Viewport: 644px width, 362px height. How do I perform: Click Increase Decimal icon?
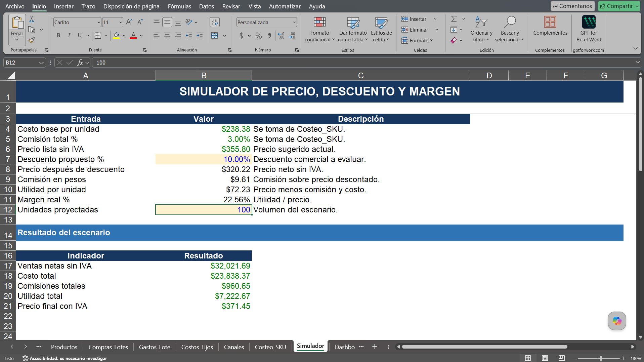coord(281,35)
